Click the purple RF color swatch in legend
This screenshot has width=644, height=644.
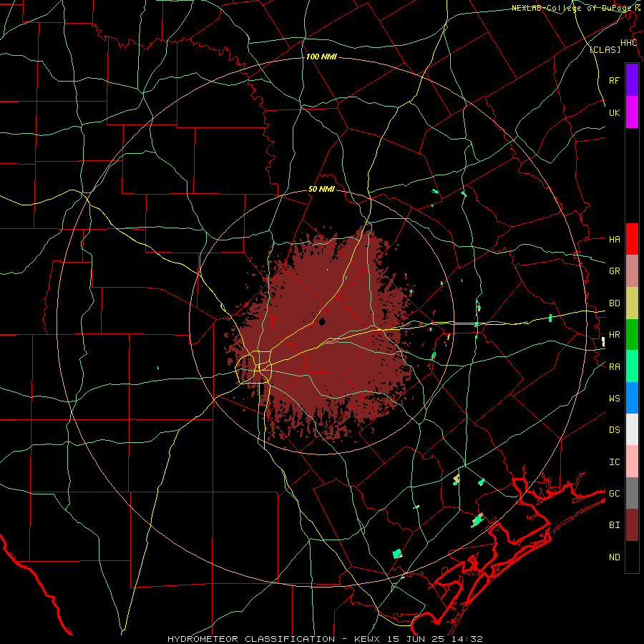(632, 80)
